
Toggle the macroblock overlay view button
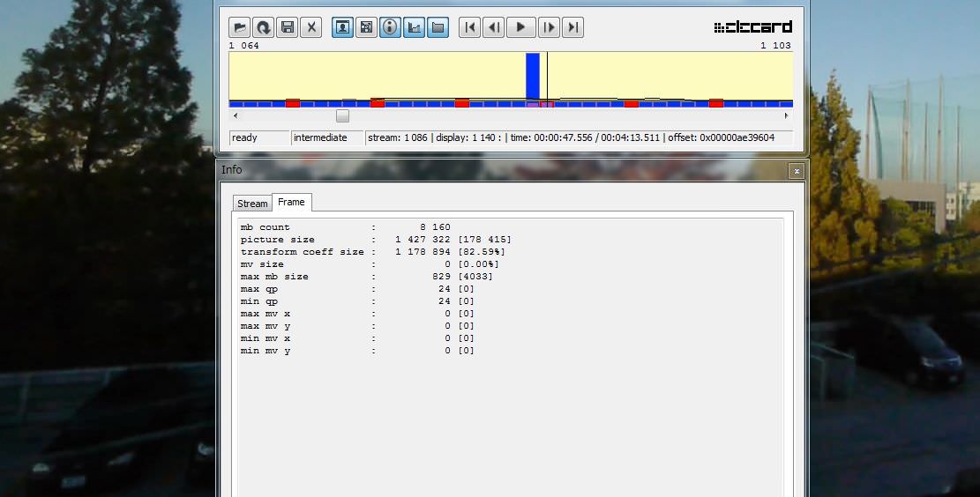click(x=366, y=27)
